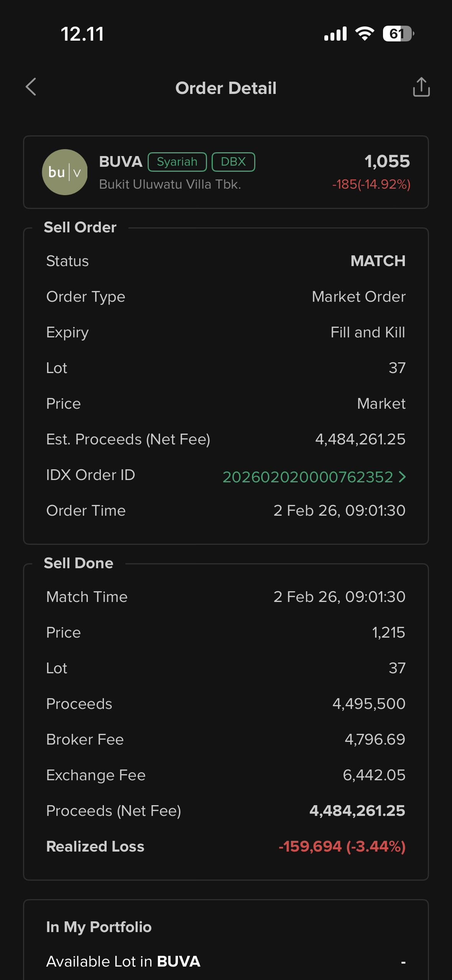Tap the BUVA ticker name
452x980 pixels.
pyautogui.click(x=120, y=161)
